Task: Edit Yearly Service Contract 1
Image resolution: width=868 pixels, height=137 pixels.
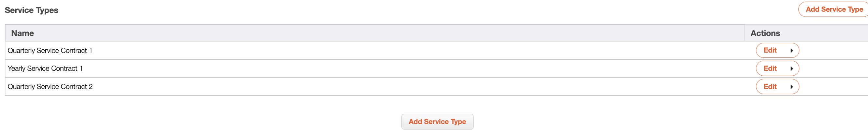Action: tap(770, 68)
